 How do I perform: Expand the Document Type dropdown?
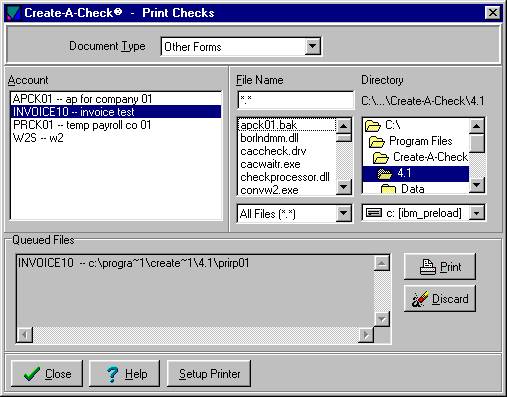[x=313, y=46]
